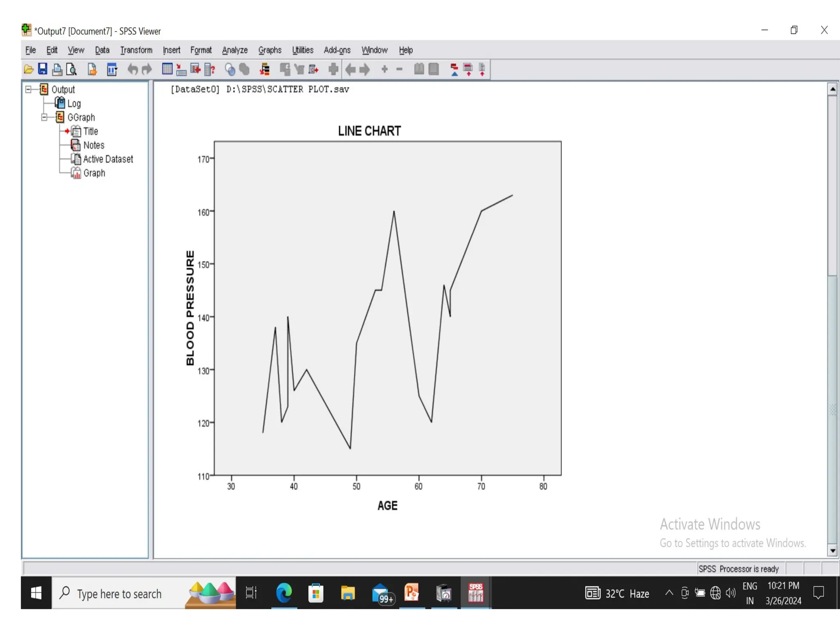Click the LINE CHART title text
This screenshot has height=630, width=840.
369,131
